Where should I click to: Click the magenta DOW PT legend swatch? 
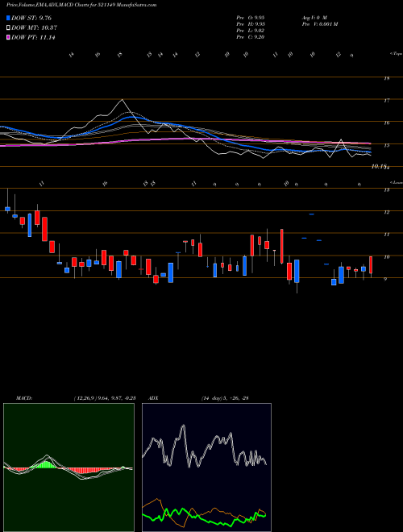pos(8,37)
